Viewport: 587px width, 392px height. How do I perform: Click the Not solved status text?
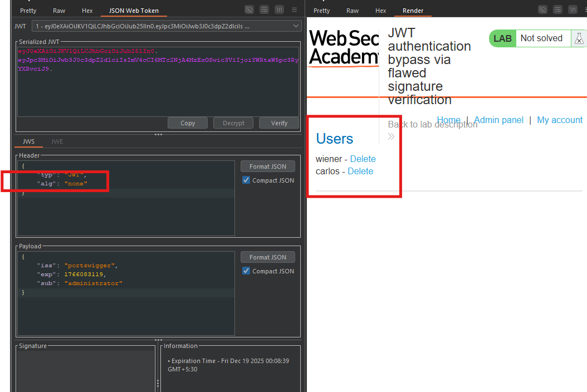541,38
